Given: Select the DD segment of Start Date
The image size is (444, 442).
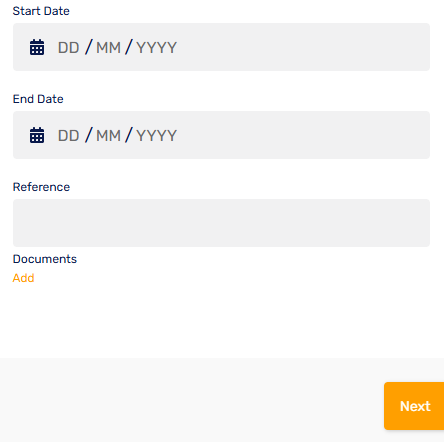Looking at the screenshot, I should pyautogui.click(x=68, y=47).
